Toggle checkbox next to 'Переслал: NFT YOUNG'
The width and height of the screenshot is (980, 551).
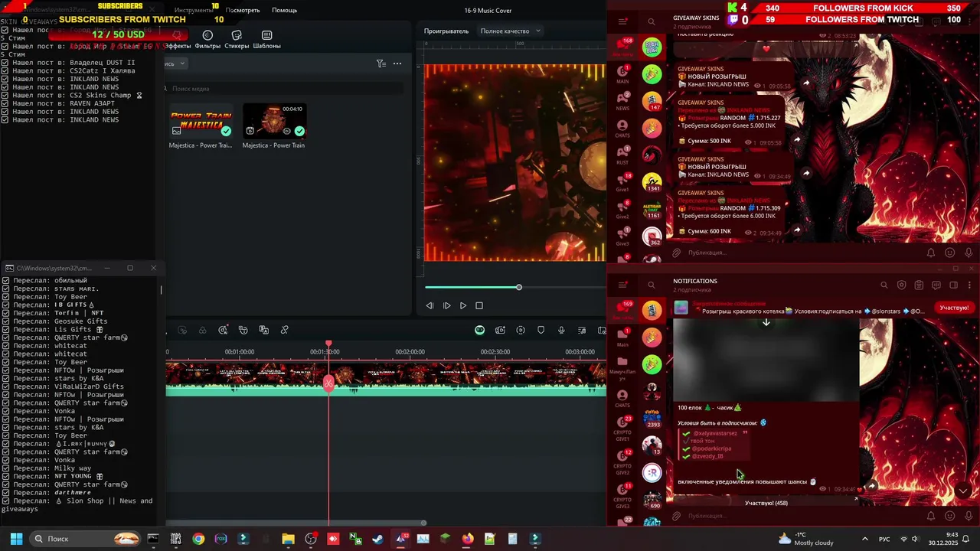[5, 476]
